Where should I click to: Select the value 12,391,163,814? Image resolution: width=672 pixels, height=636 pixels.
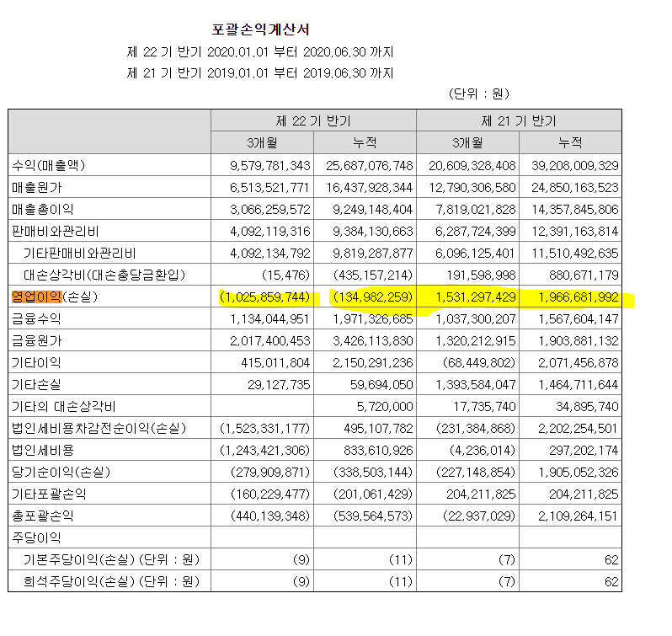(x=574, y=231)
